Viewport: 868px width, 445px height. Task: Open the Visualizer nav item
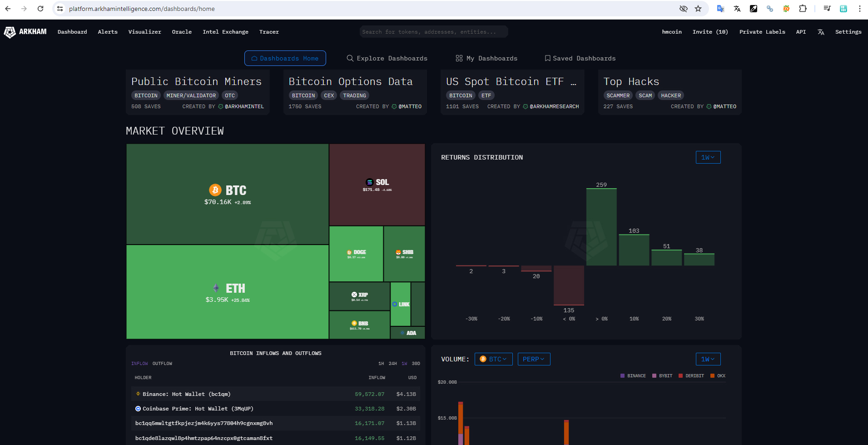pyautogui.click(x=145, y=32)
